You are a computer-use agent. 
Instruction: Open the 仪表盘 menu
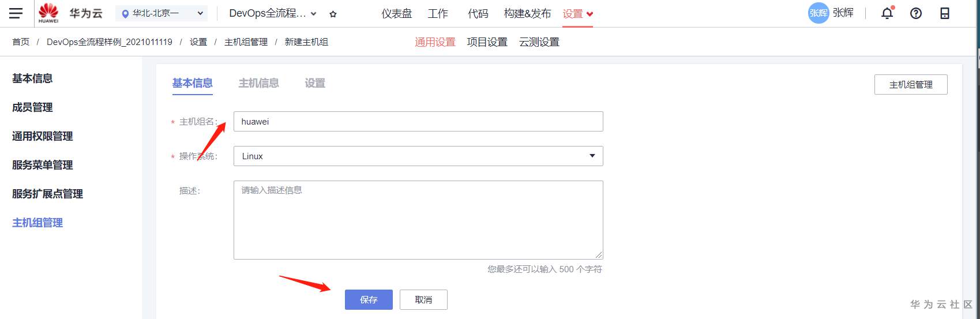pyautogui.click(x=397, y=13)
